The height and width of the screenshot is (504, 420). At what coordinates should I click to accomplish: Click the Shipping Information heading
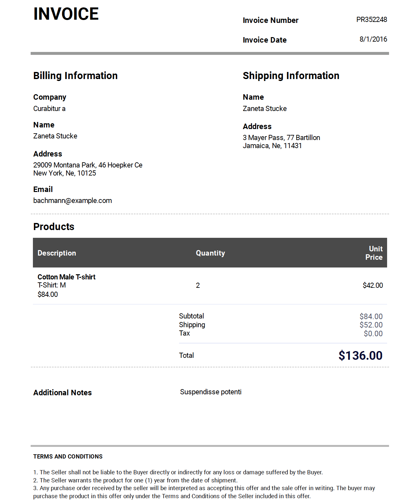(x=291, y=76)
